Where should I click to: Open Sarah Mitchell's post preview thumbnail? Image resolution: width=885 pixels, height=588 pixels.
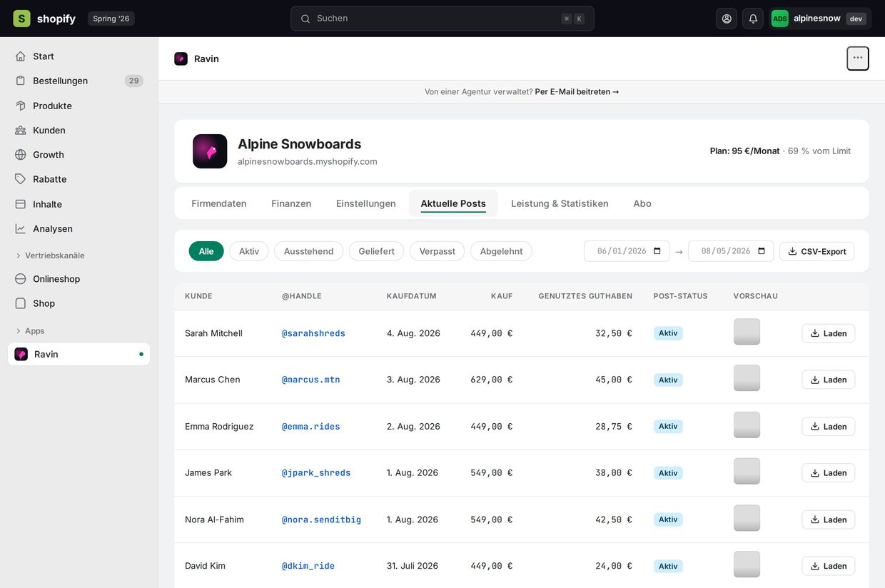747,332
